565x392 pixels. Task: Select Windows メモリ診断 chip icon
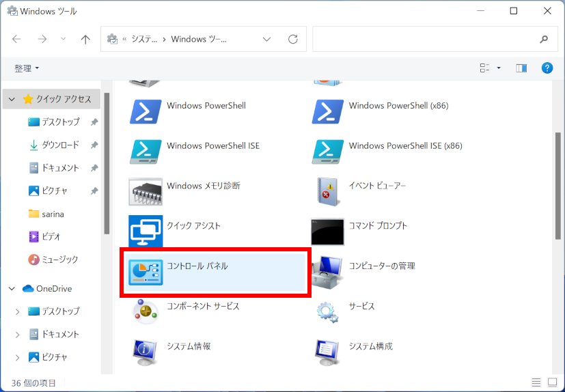[x=146, y=192]
